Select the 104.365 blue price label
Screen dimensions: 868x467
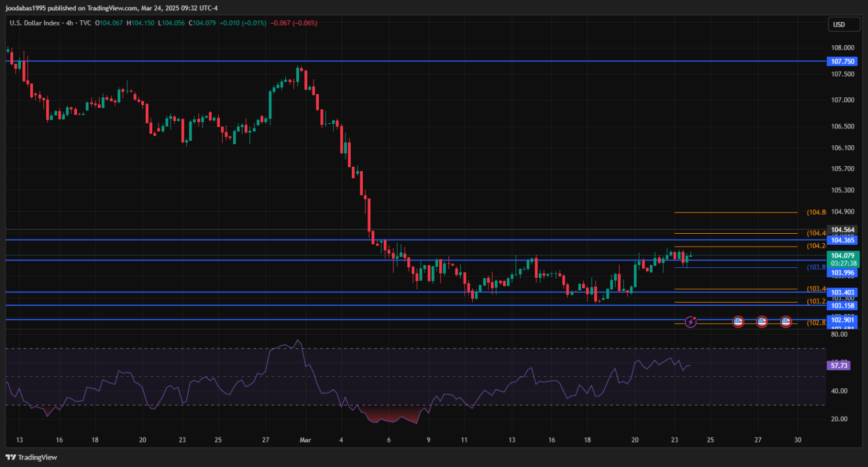(843, 240)
